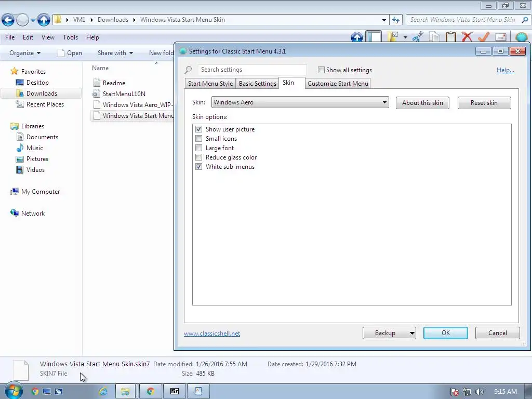Open the Skin dropdown showing Windows Aero
This screenshot has width=532, height=399.
(300, 102)
